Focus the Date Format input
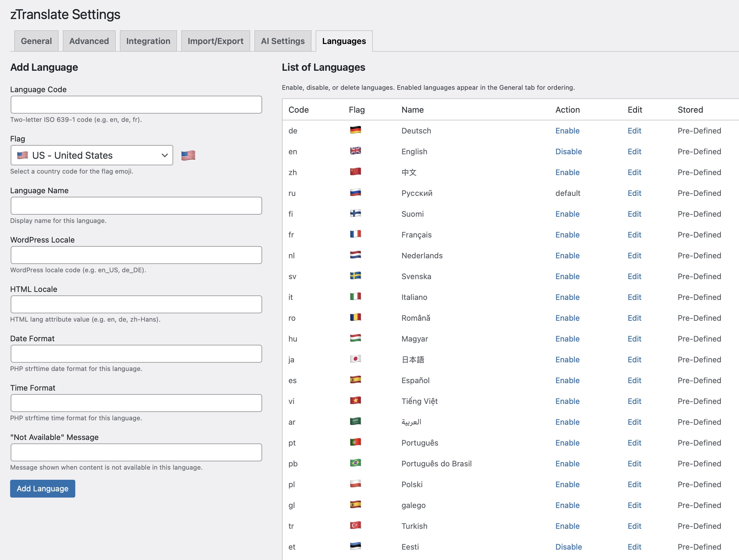The height and width of the screenshot is (560, 739). tap(136, 354)
